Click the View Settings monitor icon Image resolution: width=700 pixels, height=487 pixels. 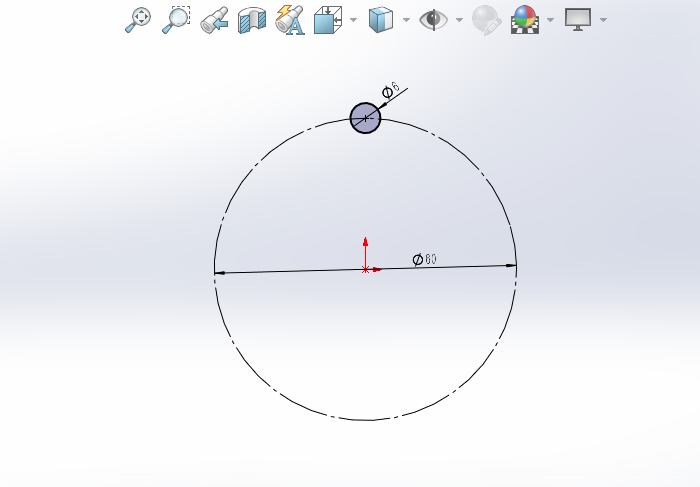coord(578,20)
